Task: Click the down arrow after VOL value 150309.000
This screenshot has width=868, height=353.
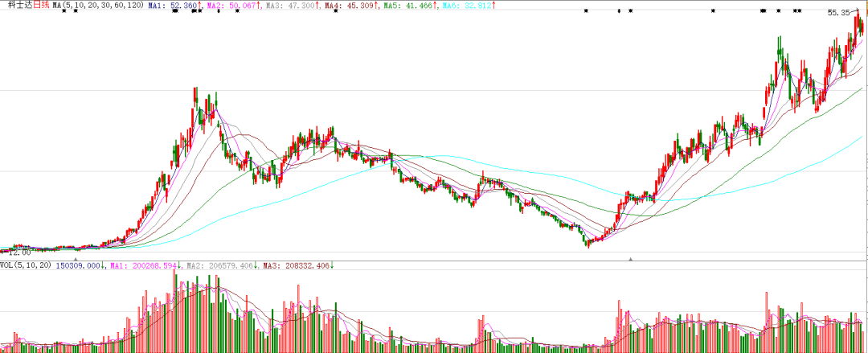Action: point(104,265)
